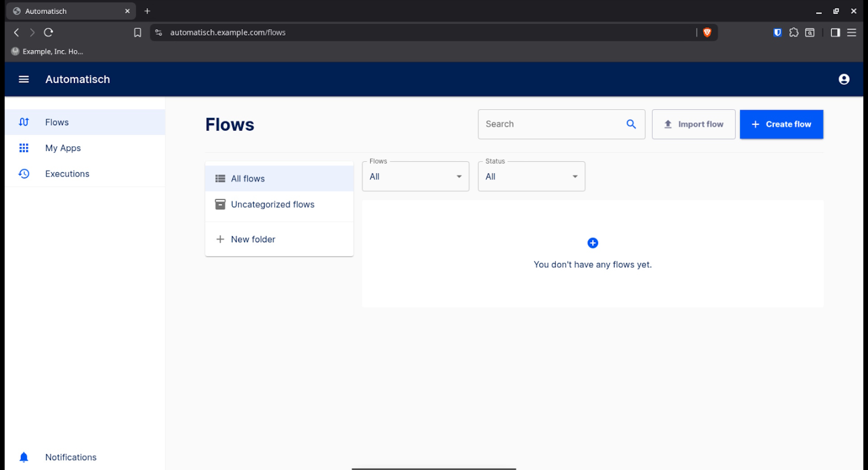Go to My Apps in sidebar

tap(63, 148)
